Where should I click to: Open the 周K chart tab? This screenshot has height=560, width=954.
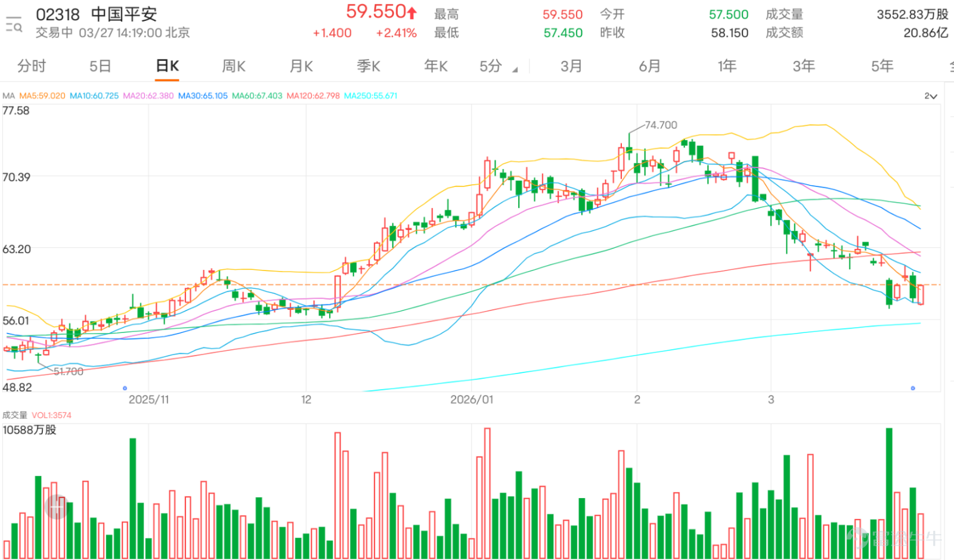coord(234,66)
